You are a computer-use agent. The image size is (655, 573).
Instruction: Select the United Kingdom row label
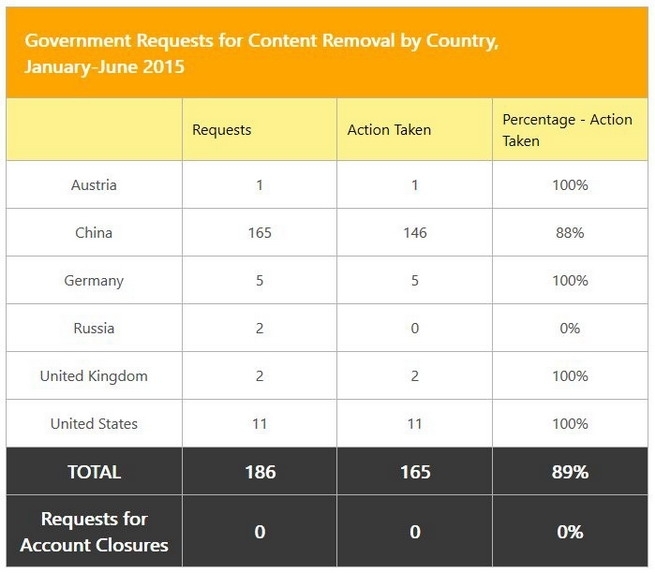(94, 376)
